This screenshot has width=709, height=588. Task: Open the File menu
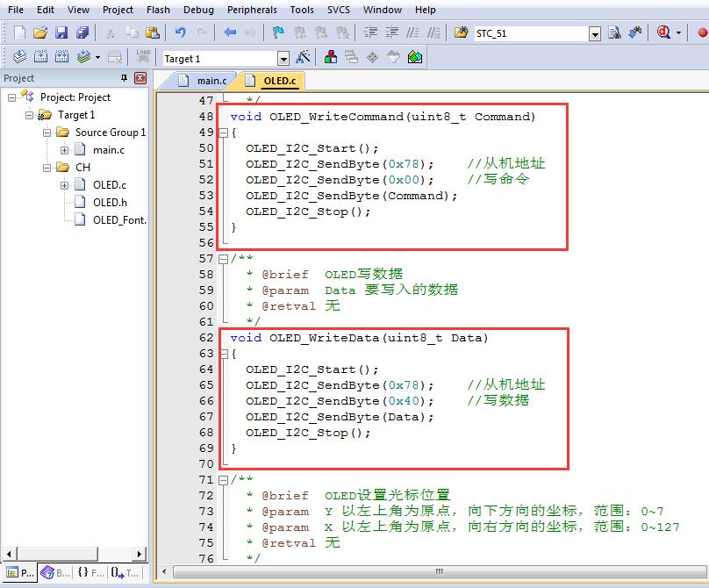(16, 10)
